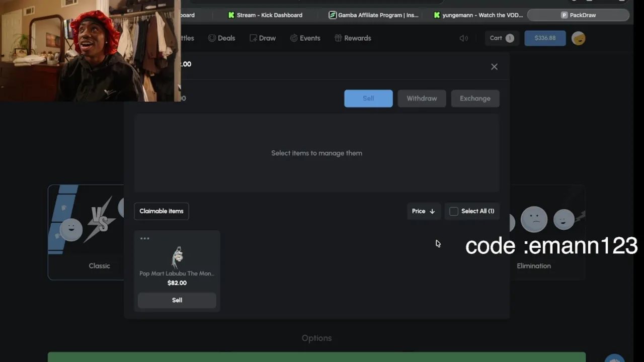Viewport: 644px width, 362px height.
Task: Open three-dot menu on Labubu item
Action: pyautogui.click(x=145, y=238)
